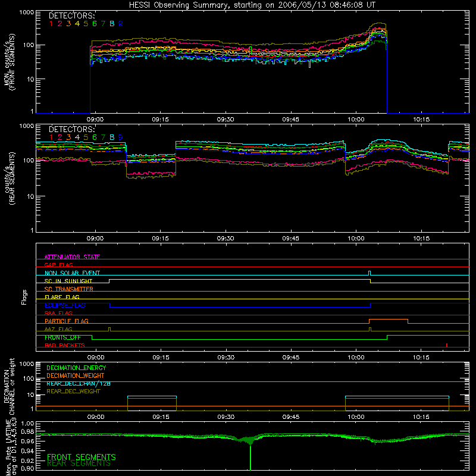Click the BAD_PACKETS flag label
Viewport: 476px width, 476px height.
point(65,345)
